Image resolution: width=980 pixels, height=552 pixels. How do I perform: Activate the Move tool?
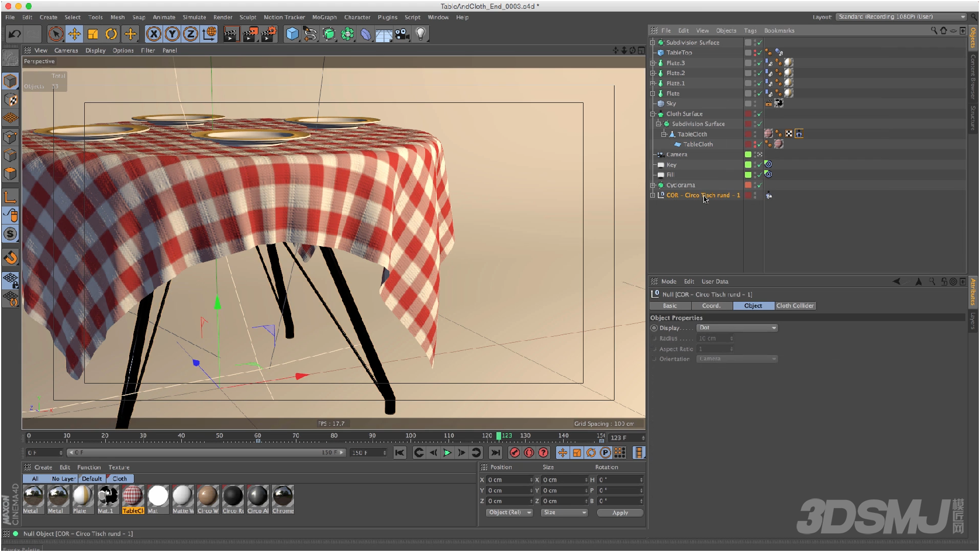point(74,34)
